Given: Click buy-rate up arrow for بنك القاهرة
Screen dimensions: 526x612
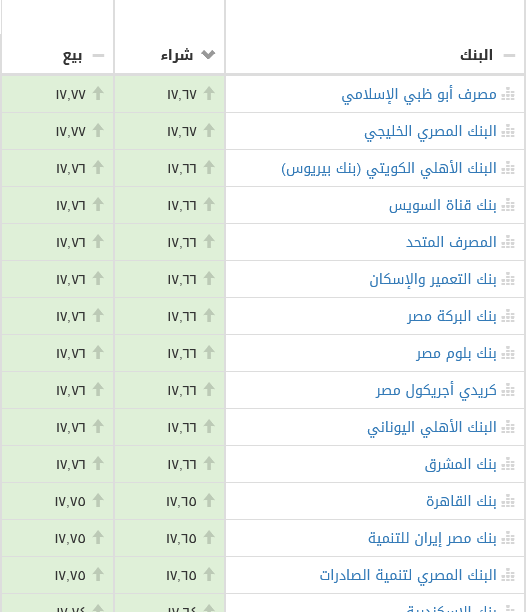Looking at the screenshot, I should tap(209, 500).
